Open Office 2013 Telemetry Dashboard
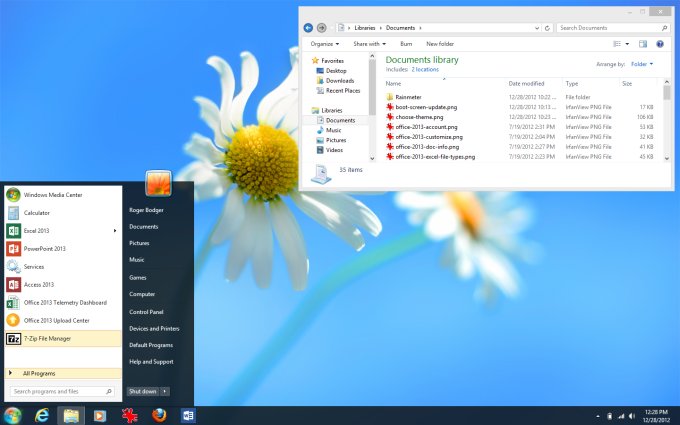 (63, 303)
